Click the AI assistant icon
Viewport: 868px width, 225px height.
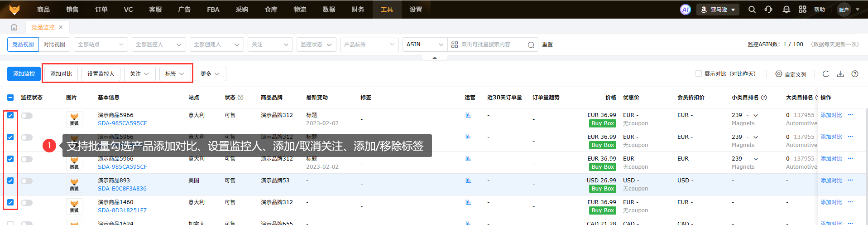pyautogui.click(x=685, y=10)
